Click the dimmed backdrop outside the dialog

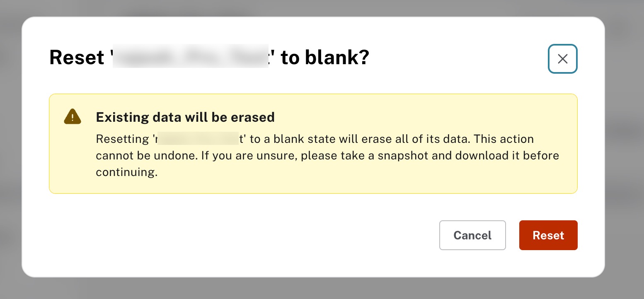point(626,166)
